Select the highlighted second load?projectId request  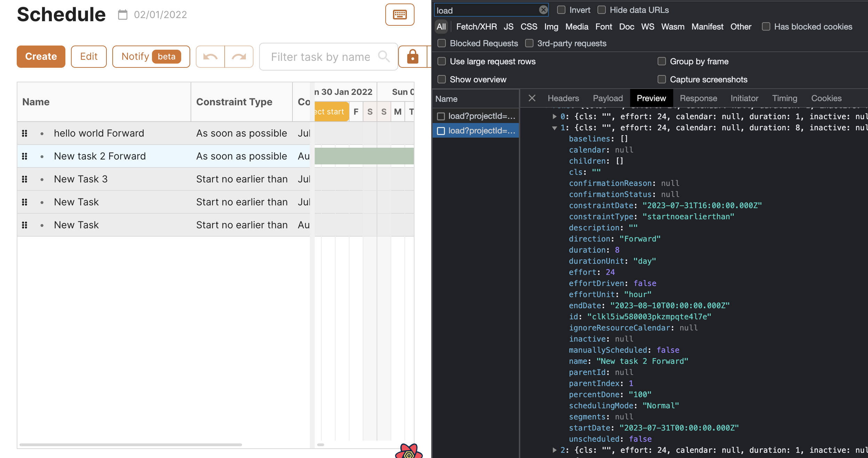tap(476, 131)
